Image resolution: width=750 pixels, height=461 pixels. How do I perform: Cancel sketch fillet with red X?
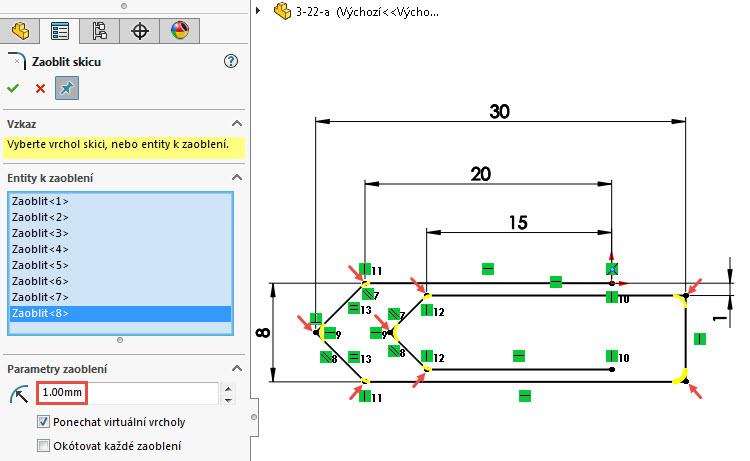tap(40, 88)
